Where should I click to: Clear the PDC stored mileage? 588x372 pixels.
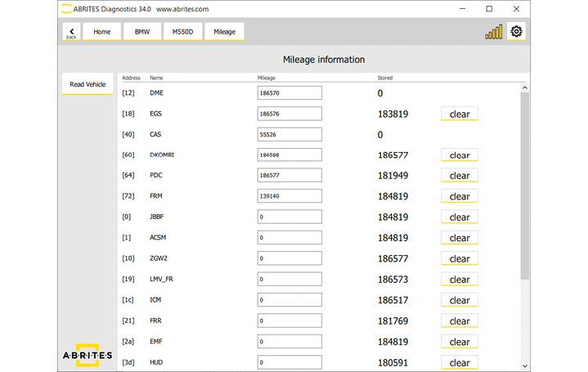(459, 176)
